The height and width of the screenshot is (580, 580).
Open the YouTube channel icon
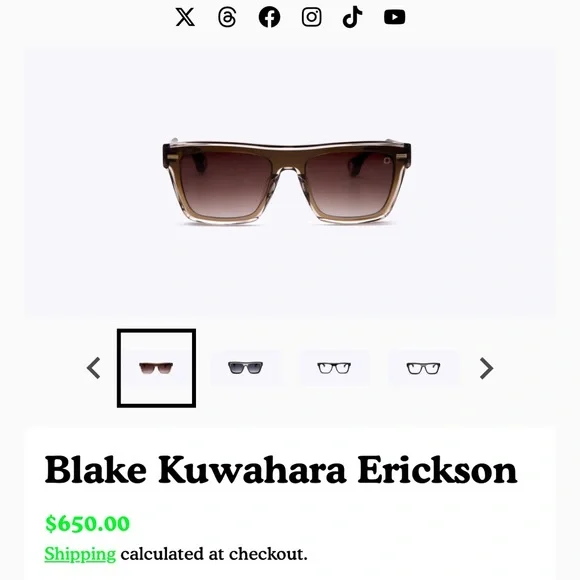point(394,17)
